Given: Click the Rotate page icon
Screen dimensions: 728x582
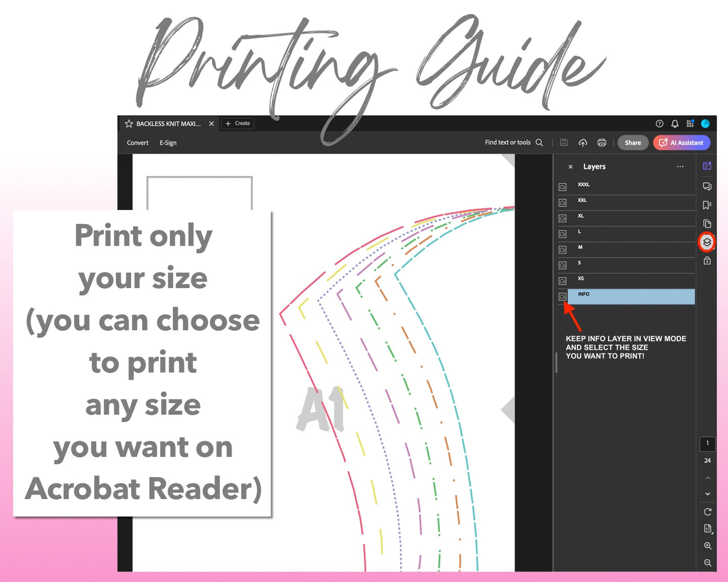Looking at the screenshot, I should 707,512.
